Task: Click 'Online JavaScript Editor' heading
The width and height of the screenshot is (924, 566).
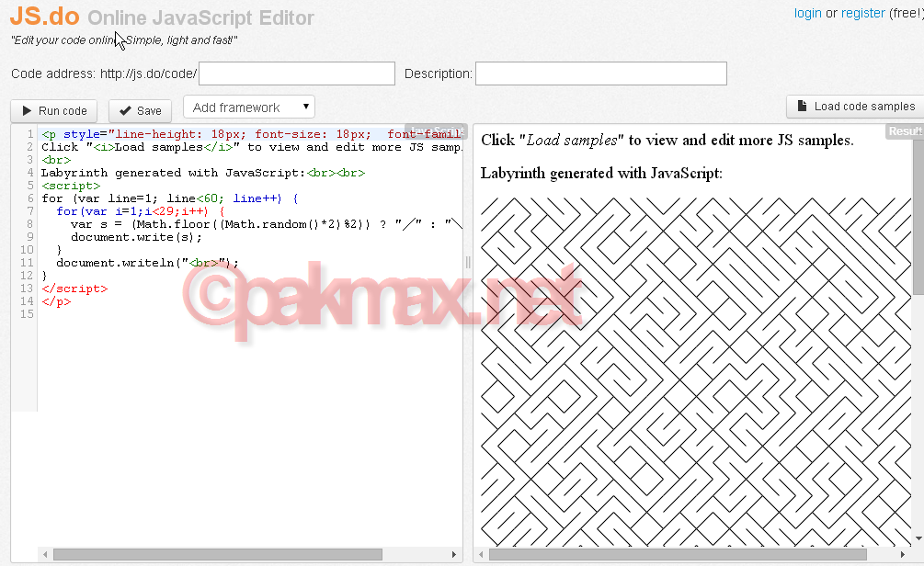Action: (x=201, y=17)
